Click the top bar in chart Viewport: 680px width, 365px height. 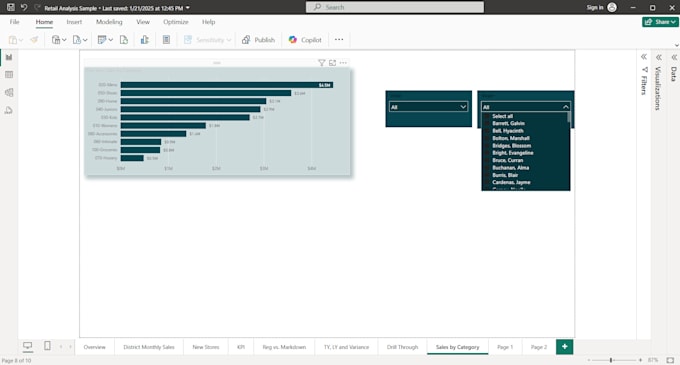(227, 85)
